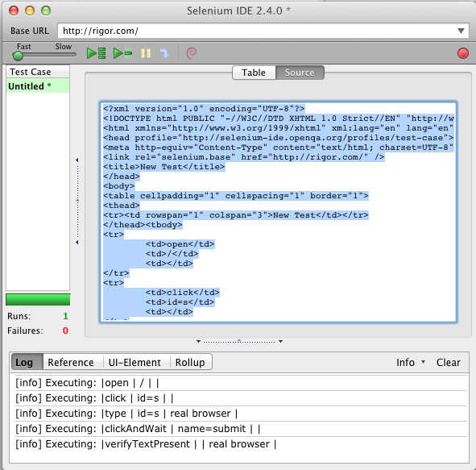Click the '<td>open</td>' source line
Screen dimensions: 476x470
click(x=180, y=244)
